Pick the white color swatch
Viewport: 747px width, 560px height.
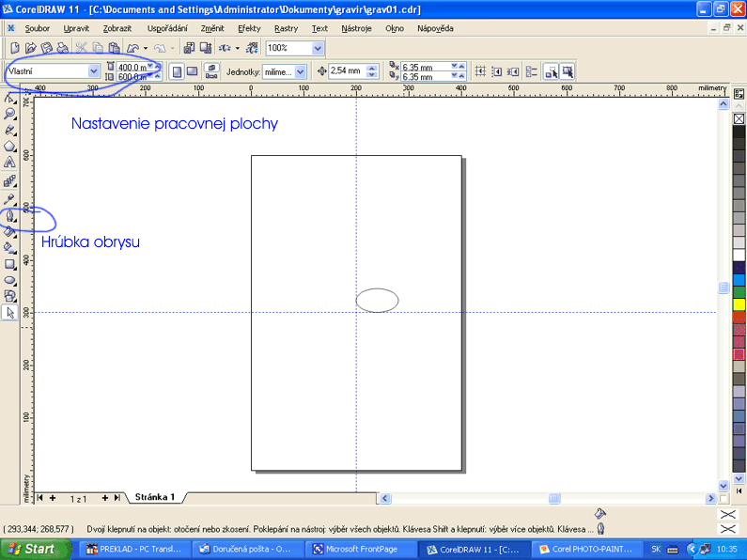pos(739,255)
